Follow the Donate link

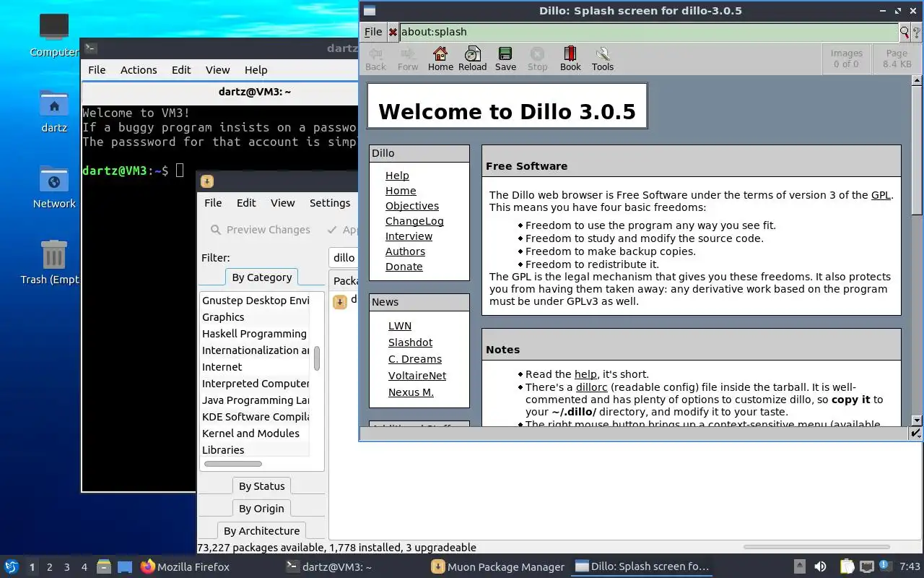click(404, 267)
